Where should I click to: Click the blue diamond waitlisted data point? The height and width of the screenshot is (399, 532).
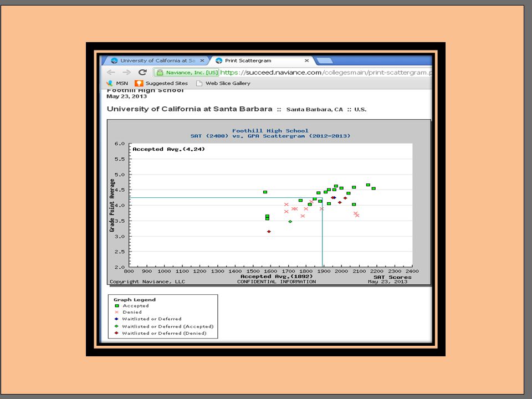click(x=335, y=197)
